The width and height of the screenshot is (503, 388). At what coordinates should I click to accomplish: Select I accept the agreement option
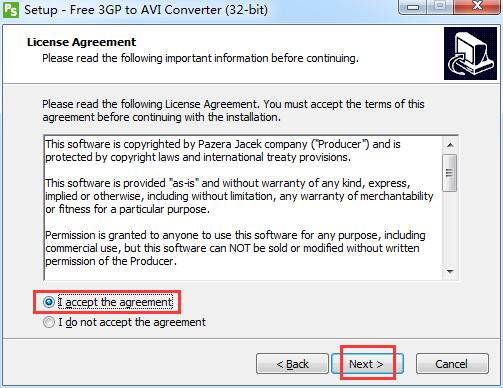tap(108, 302)
